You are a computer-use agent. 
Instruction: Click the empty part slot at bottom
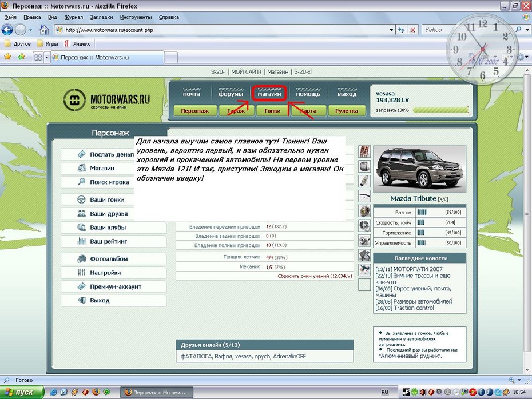tap(364, 285)
